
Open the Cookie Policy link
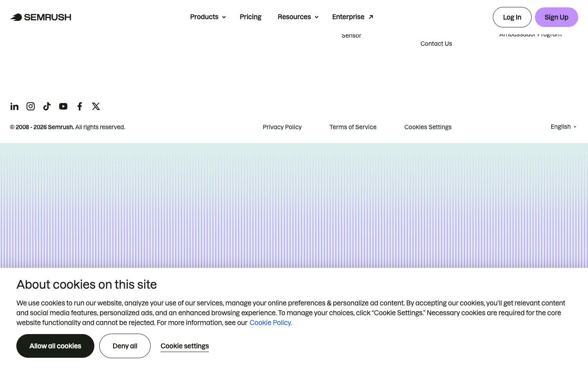click(270, 323)
